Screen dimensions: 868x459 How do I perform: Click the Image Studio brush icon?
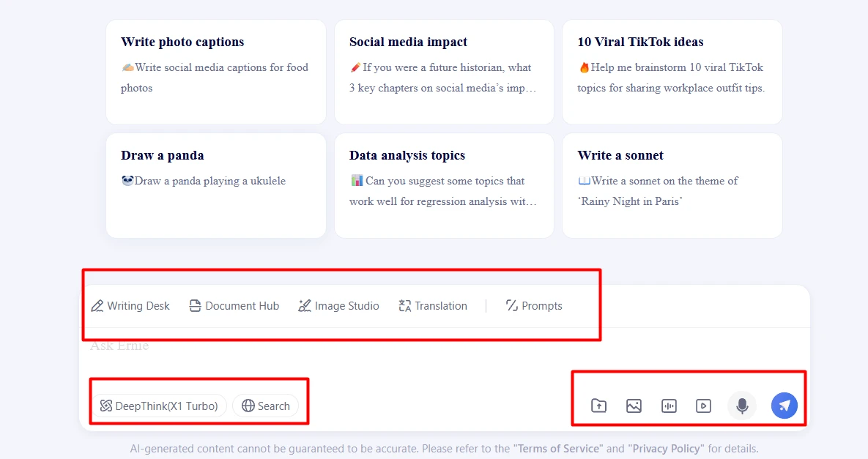pos(305,306)
